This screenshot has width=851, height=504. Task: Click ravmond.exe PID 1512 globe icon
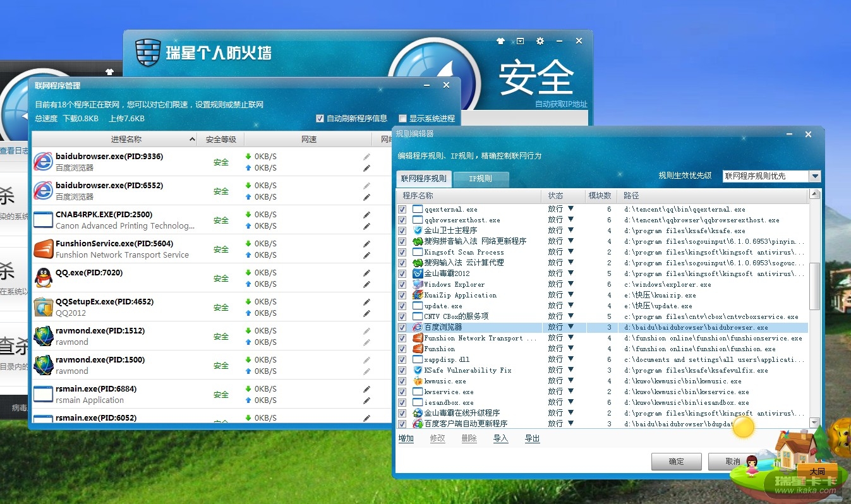43,336
